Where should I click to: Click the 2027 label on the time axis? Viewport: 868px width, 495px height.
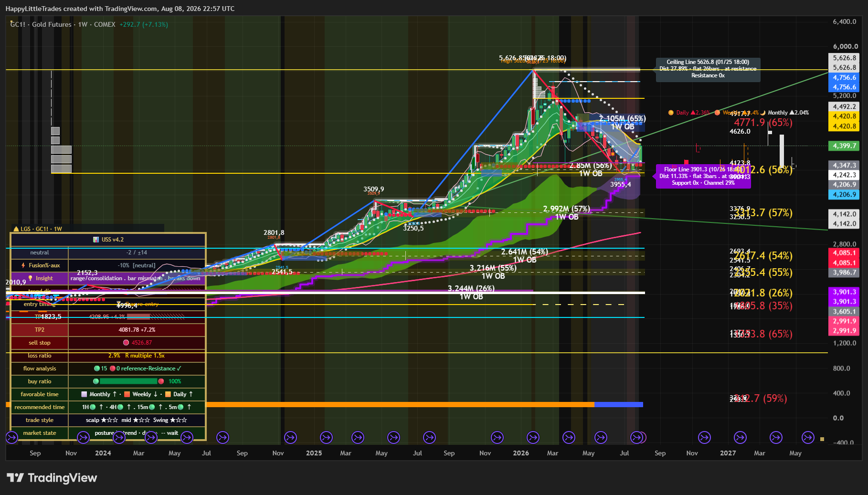point(728,453)
